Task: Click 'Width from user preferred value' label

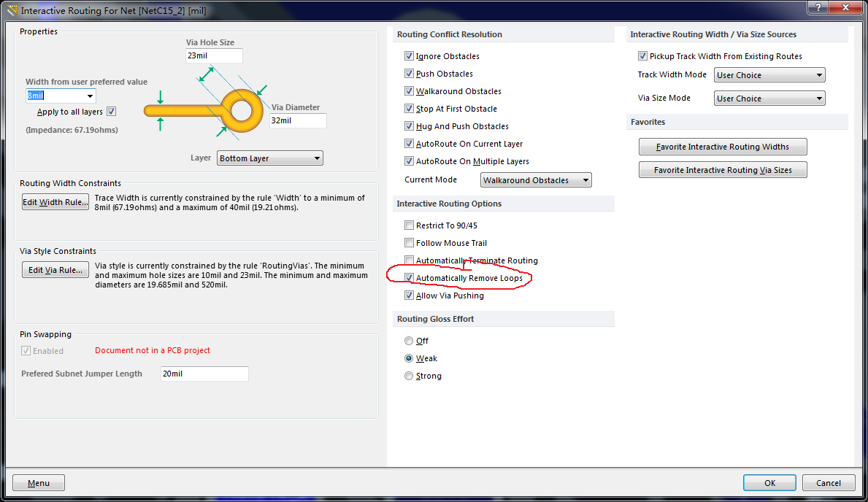Action: coord(86,82)
